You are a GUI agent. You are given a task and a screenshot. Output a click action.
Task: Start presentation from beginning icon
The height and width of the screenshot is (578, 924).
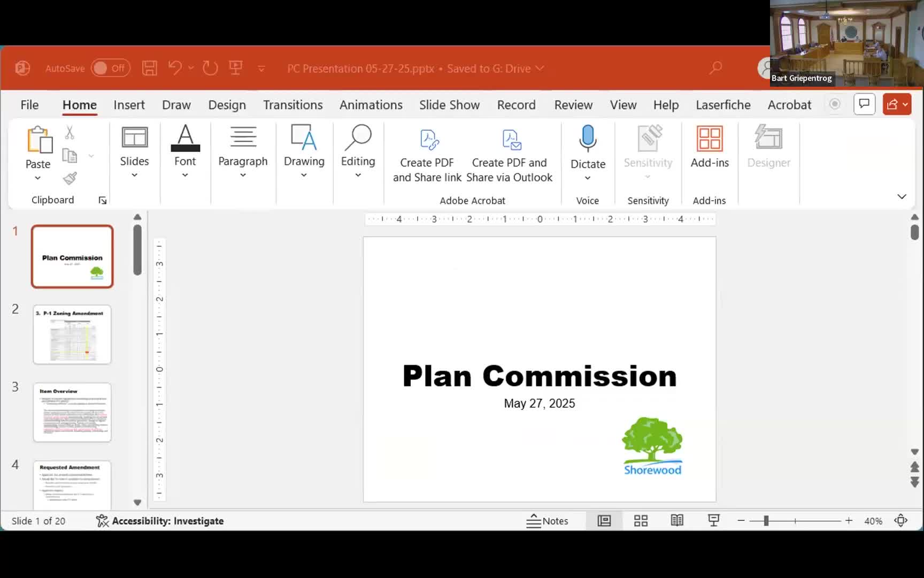click(x=236, y=68)
